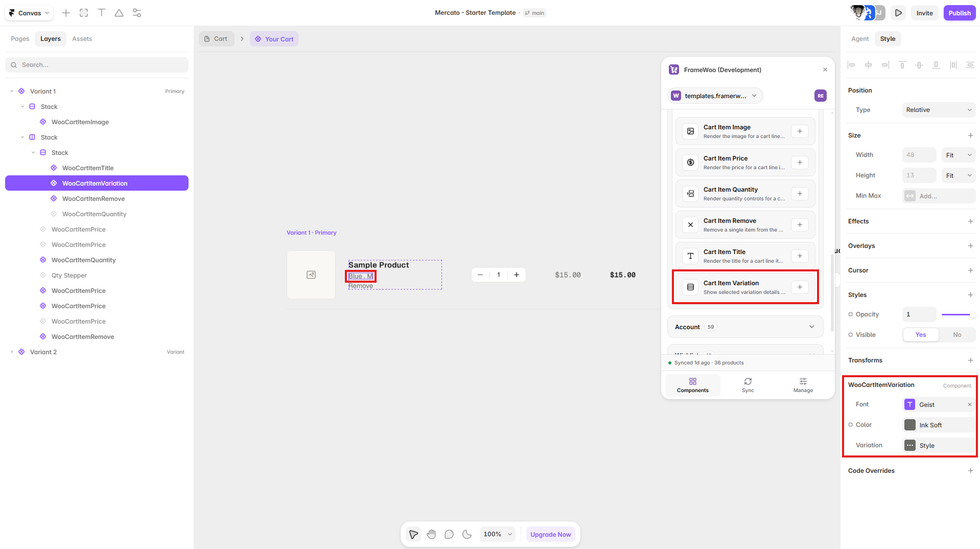Screen dimensions: 980x549
Task: Open the Ink Soft color swatch
Action: (910, 425)
